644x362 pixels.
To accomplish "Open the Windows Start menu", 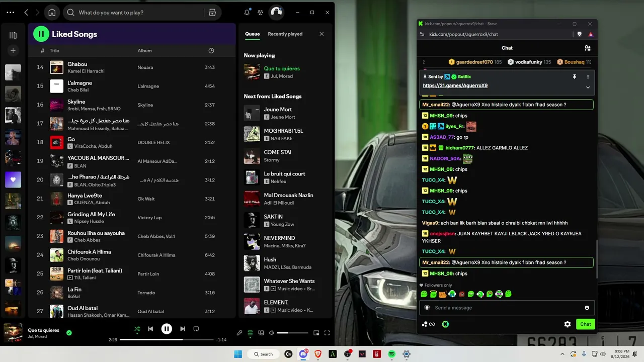I will pos(237,354).
